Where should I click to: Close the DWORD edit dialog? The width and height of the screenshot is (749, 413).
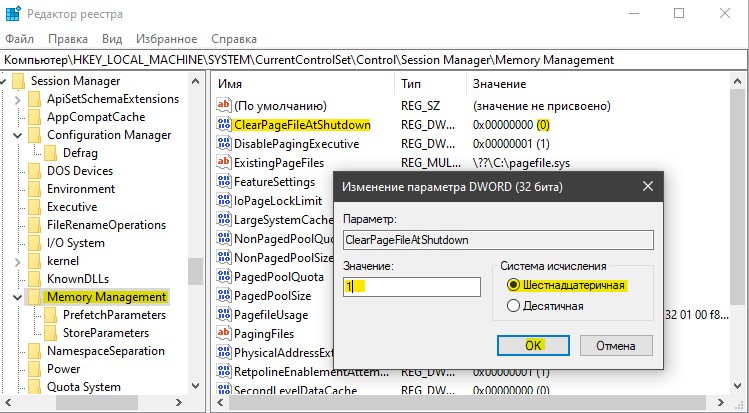click(648, 187)
